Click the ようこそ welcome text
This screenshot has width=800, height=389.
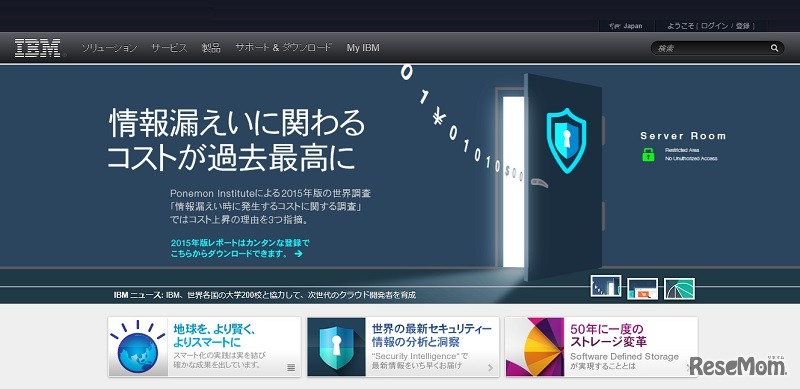tap(681, 26)
